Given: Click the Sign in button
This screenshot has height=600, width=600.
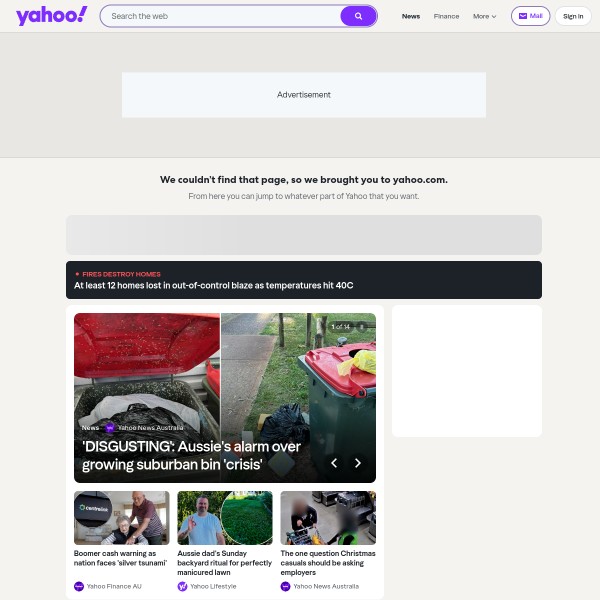Looking at the screenshot, I should coord(573,16).
